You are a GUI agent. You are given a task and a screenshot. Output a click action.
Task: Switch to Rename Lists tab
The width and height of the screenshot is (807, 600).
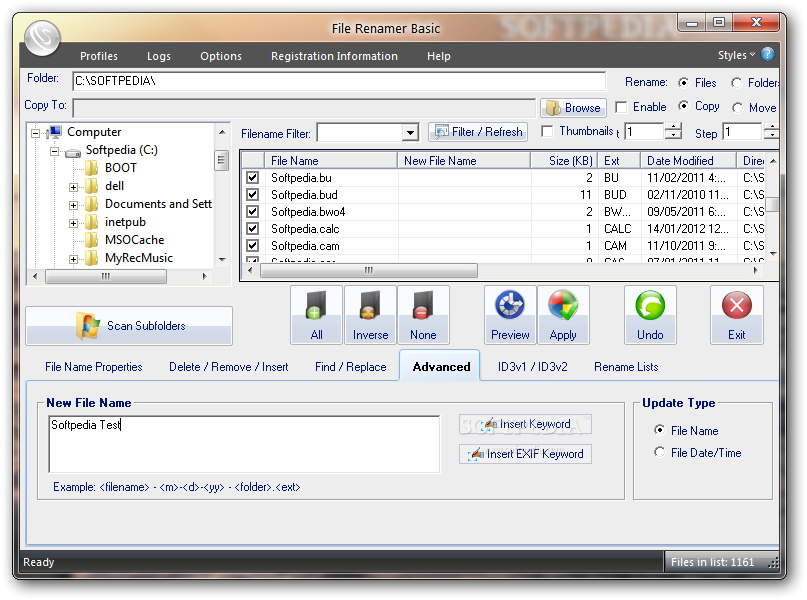(x=626, y=367)
